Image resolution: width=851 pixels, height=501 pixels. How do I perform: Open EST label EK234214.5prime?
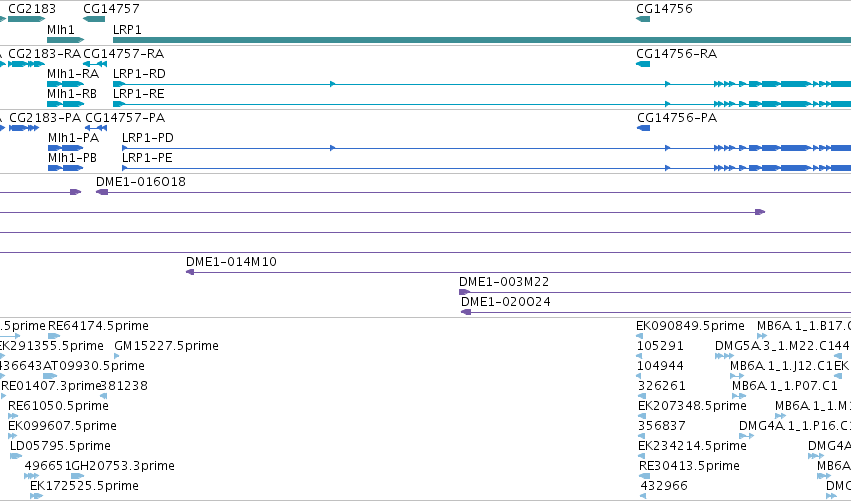click(692, 446)
